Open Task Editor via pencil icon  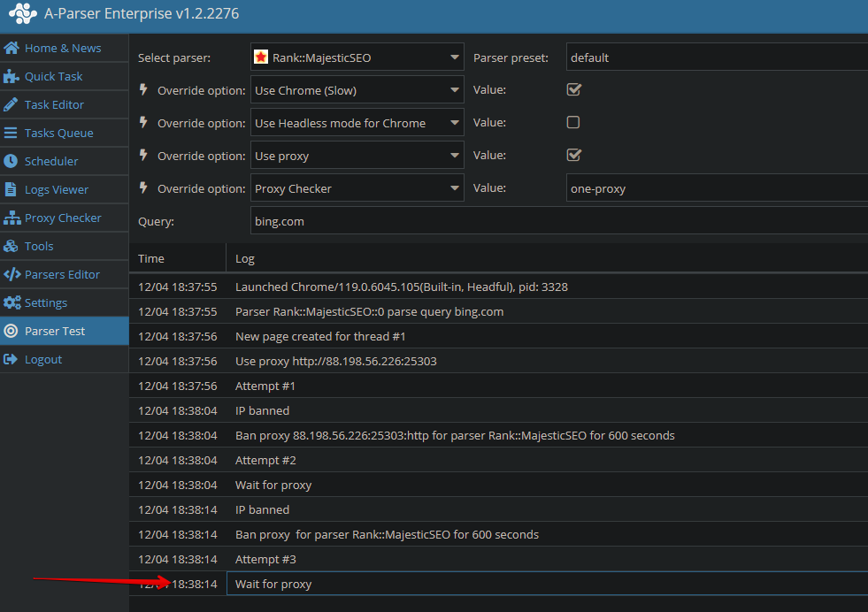12,104
